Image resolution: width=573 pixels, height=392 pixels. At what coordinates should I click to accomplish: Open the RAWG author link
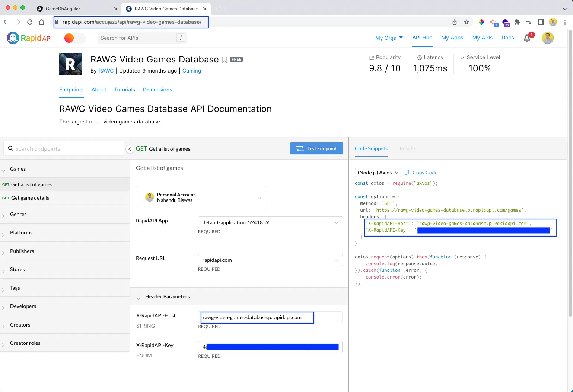point(106,71)
